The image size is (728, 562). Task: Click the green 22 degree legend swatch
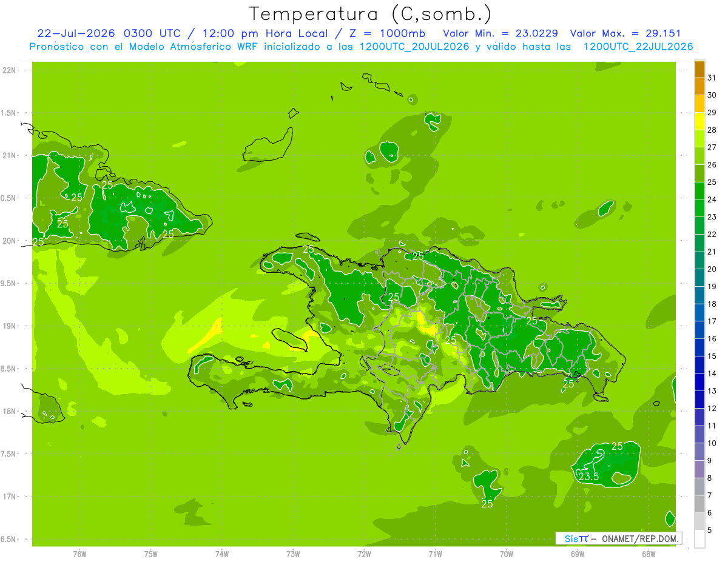(699, 226)
